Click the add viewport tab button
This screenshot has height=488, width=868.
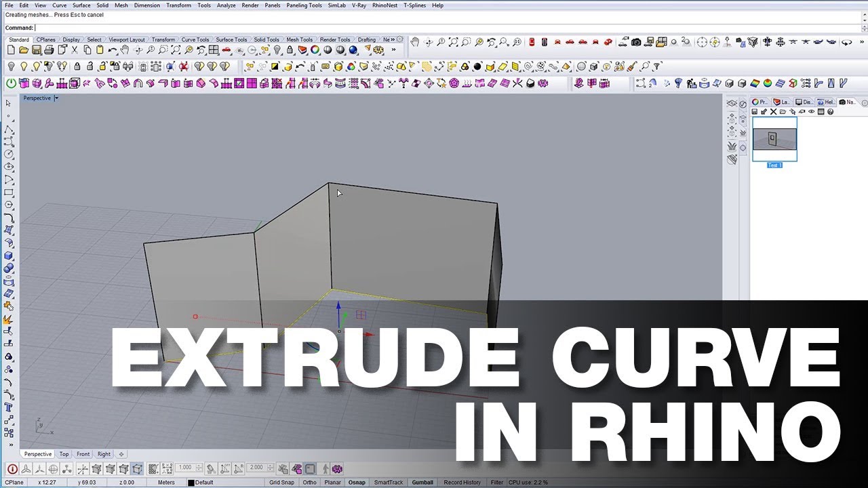point(121,454)
